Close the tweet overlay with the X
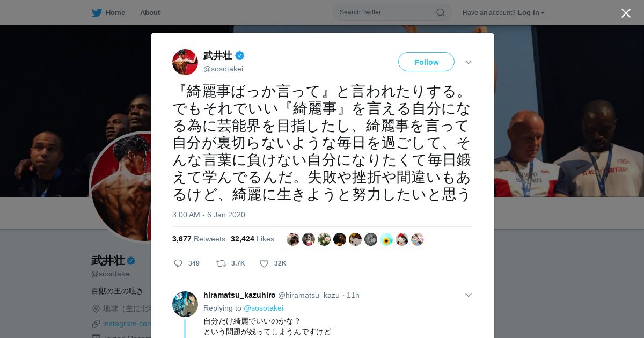 (x=626, y=13)
